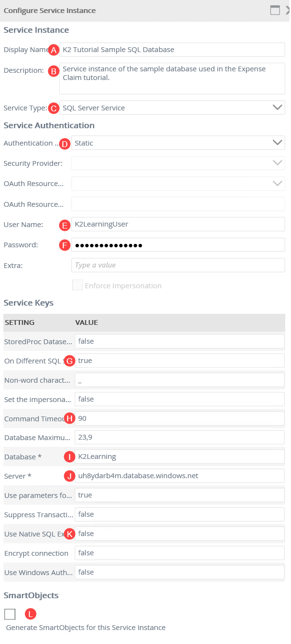Select the User Name field
The height and width of the screenshot is (644, 291).
coord(178,224)
